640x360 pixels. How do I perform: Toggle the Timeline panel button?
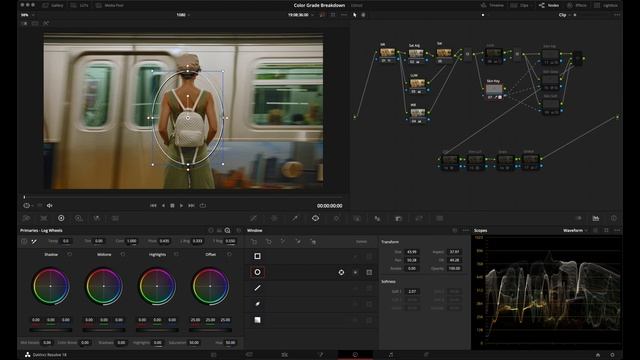click(x=492, y=5)
